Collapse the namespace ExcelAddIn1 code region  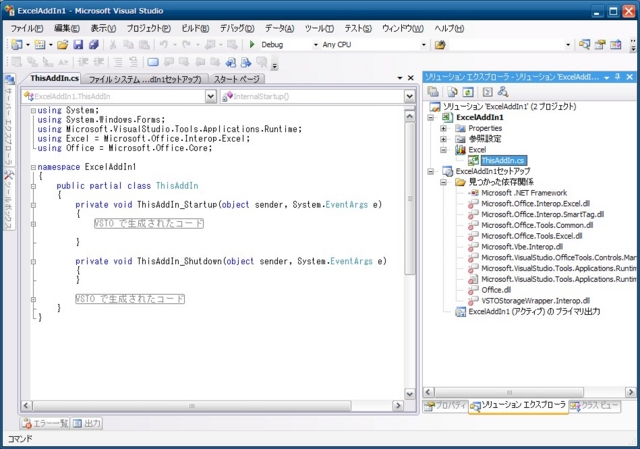[33, 167]
